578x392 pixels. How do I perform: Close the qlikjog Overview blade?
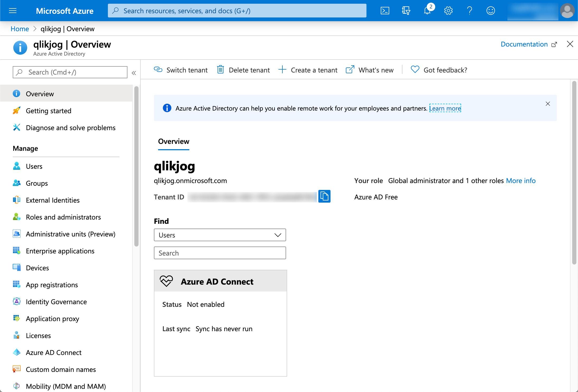570,44
